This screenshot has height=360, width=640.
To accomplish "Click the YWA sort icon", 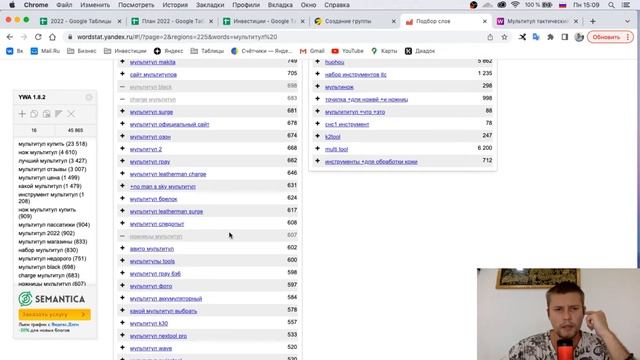I will (59, 114).
